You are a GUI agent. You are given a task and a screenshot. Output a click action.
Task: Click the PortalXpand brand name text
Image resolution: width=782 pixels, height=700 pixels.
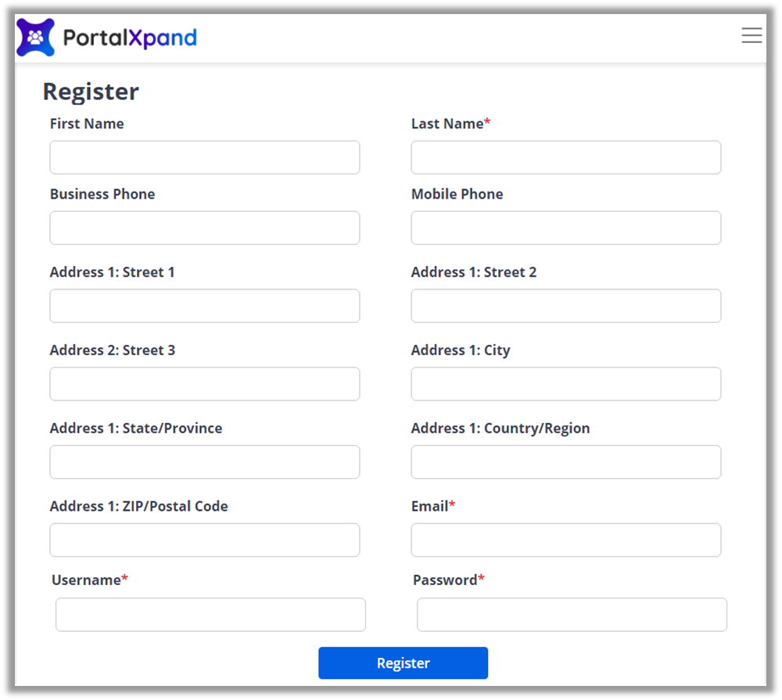pos(130,38)
